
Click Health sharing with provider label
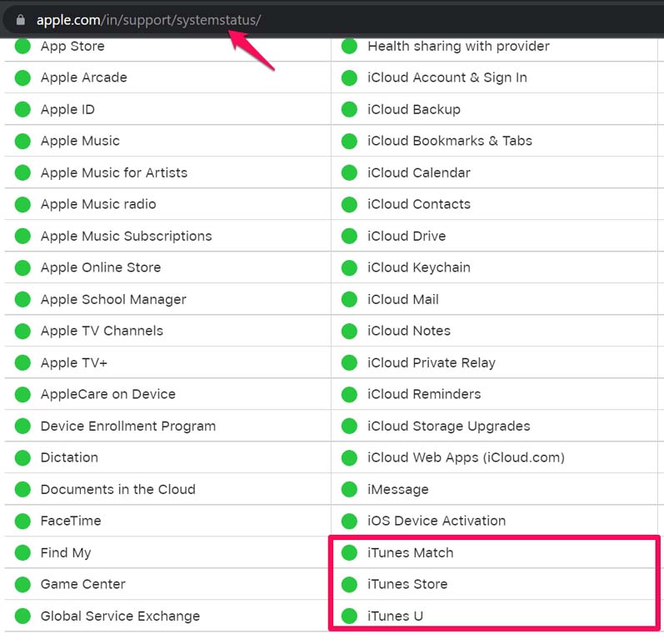[x=458, y=46]
